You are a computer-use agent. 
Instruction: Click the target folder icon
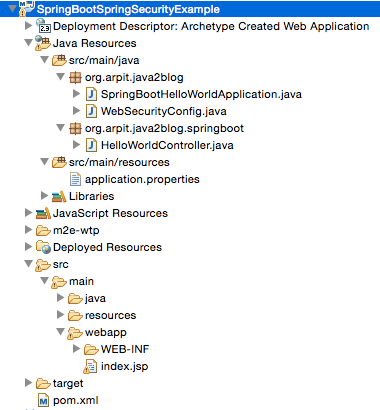(x=43, y=383)
